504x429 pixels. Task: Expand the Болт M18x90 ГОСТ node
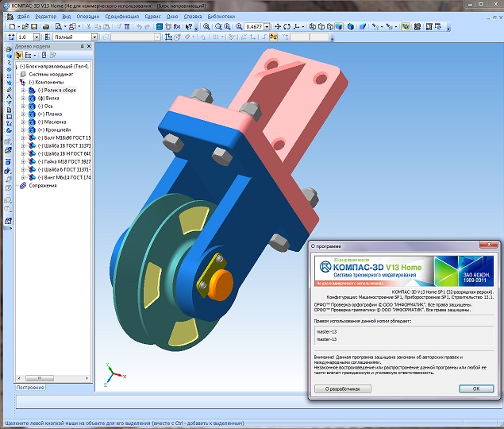23,137
